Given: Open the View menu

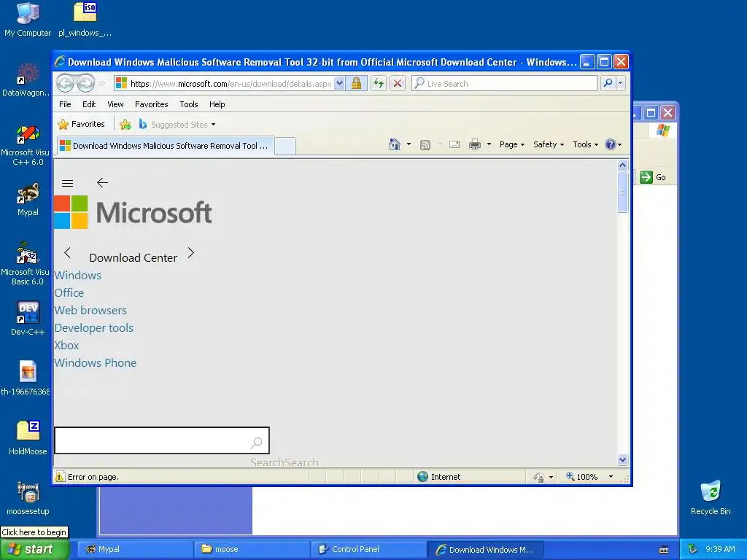Looking at the screenshot, I should pos(115,104).
